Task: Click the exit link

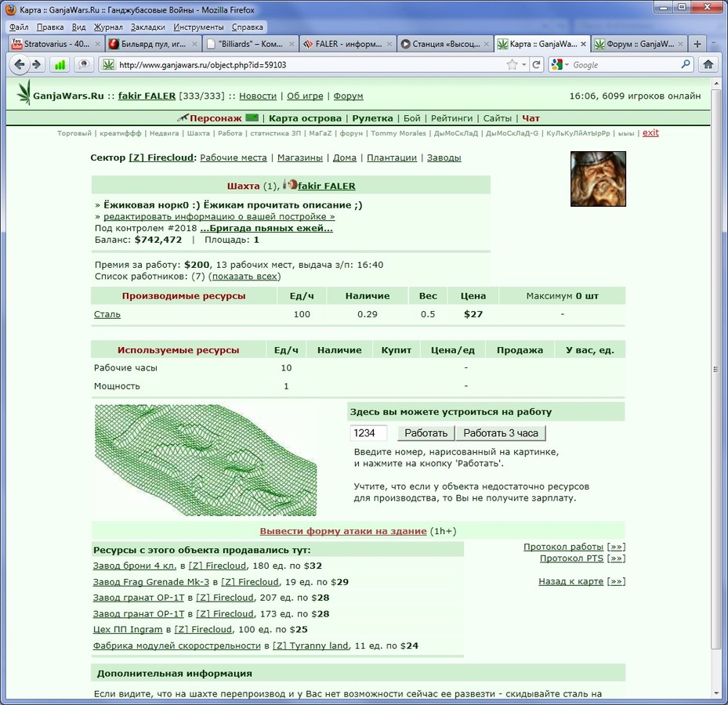Action: tap(650, 132)
